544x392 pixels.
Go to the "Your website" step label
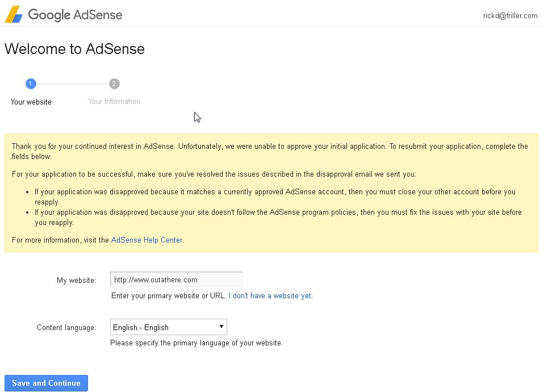tap(31, 102)
